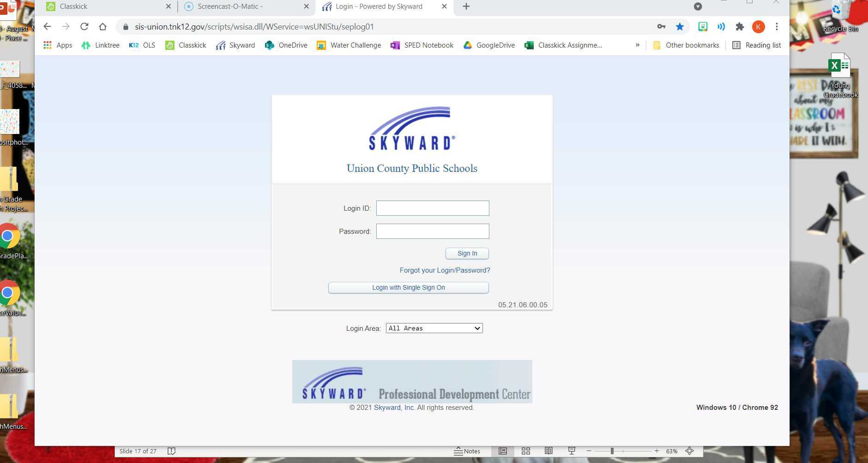The width and height of the screenshot is (868, 463).
Task: Click the 63% zoom level in PowerPoint
Action: [x=672, y=451]
